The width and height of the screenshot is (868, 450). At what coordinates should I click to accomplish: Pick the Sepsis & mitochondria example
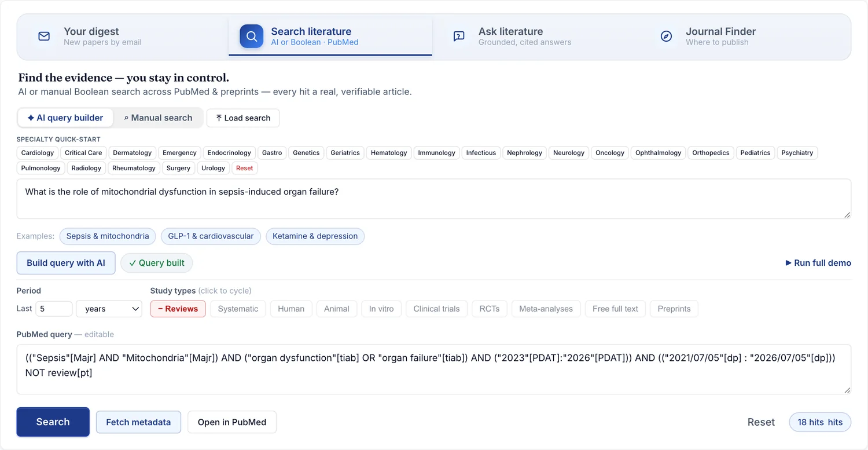point(108,236)
